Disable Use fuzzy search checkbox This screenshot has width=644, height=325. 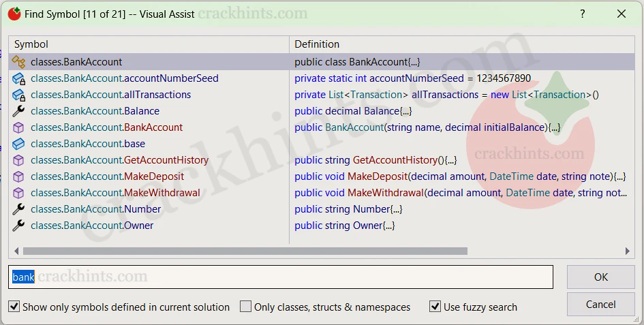click(x=435, y=307)
